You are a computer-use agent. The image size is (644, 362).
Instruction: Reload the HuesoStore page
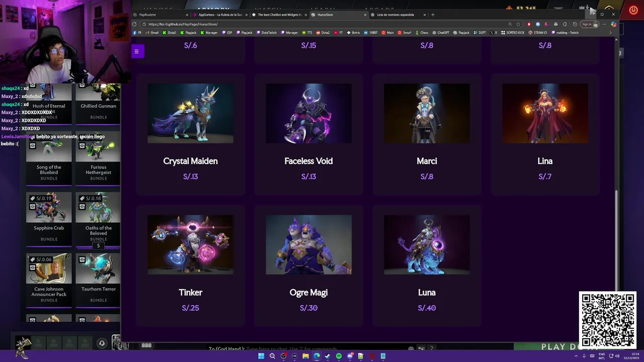[134, 24]
